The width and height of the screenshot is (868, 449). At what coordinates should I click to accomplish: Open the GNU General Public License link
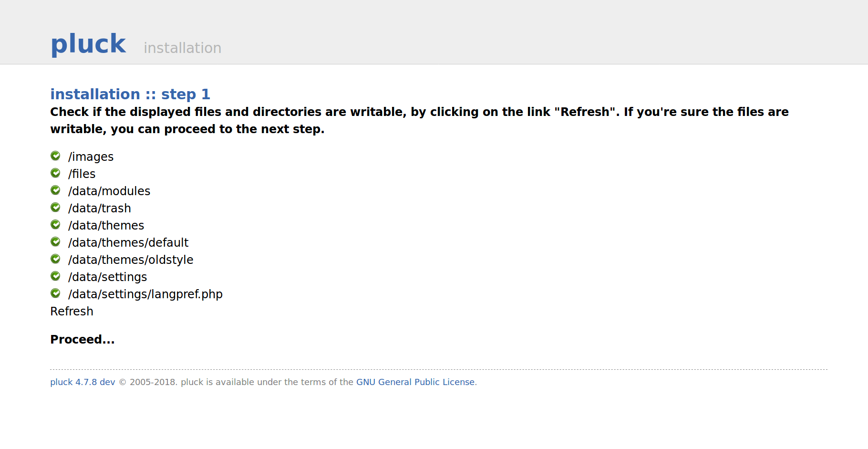click(x=415, y=382)
